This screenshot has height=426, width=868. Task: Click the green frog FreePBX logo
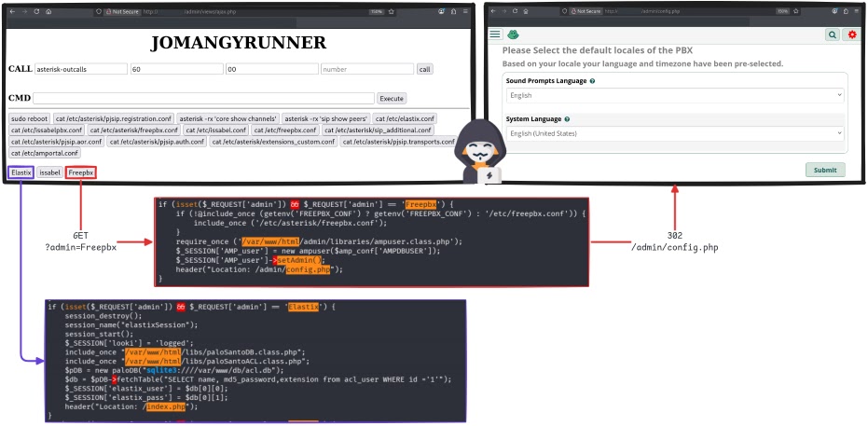point(513,34)
